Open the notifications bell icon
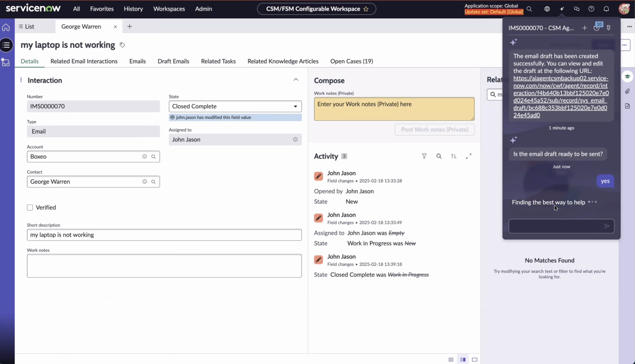635x364 pixels. click(x=606, y=9)
